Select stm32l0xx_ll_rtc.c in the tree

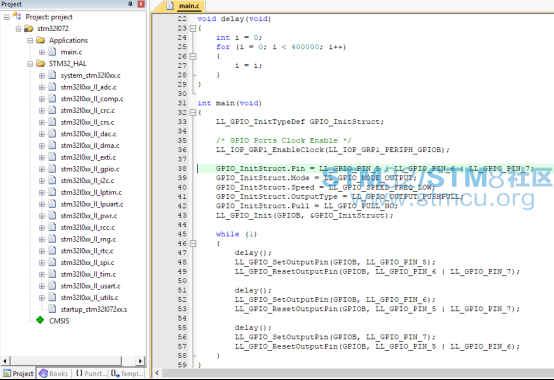tap(87, 251)
